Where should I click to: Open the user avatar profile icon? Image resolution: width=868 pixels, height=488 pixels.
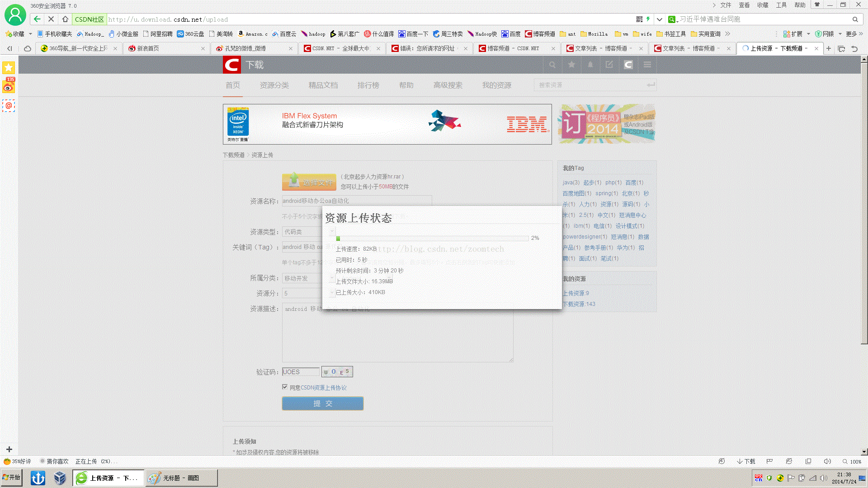click(15, 14)
